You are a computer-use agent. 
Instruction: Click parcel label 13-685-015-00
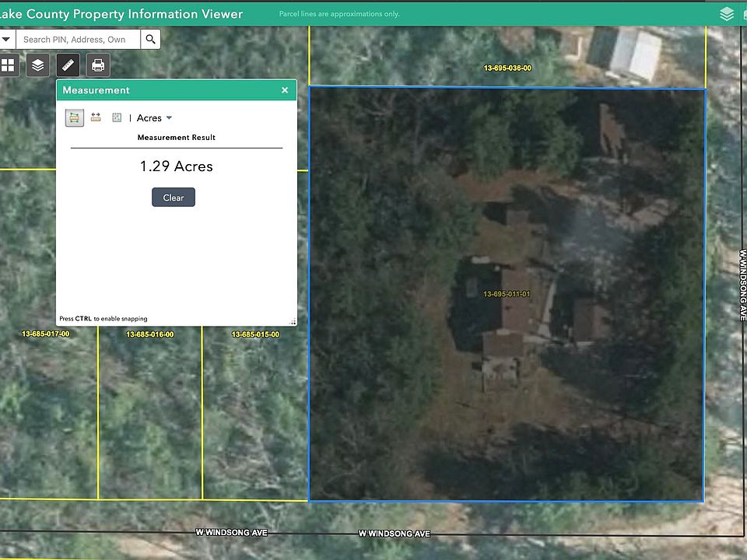255,334
